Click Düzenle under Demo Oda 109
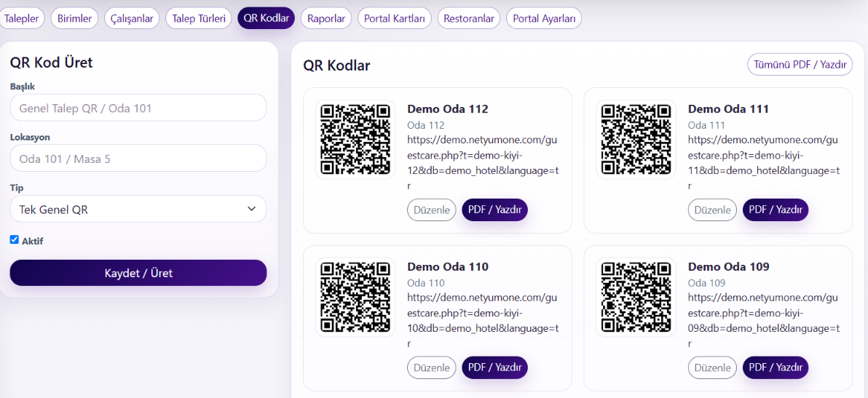The width and height of the screenshot is (868, 398). 712,367
